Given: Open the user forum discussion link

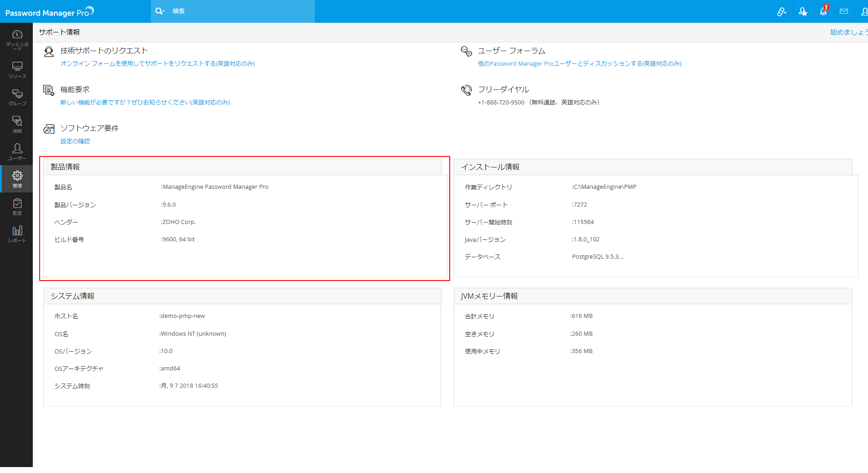Looking at the screenshot, I should pyautogui.click(x=580, y=63).
